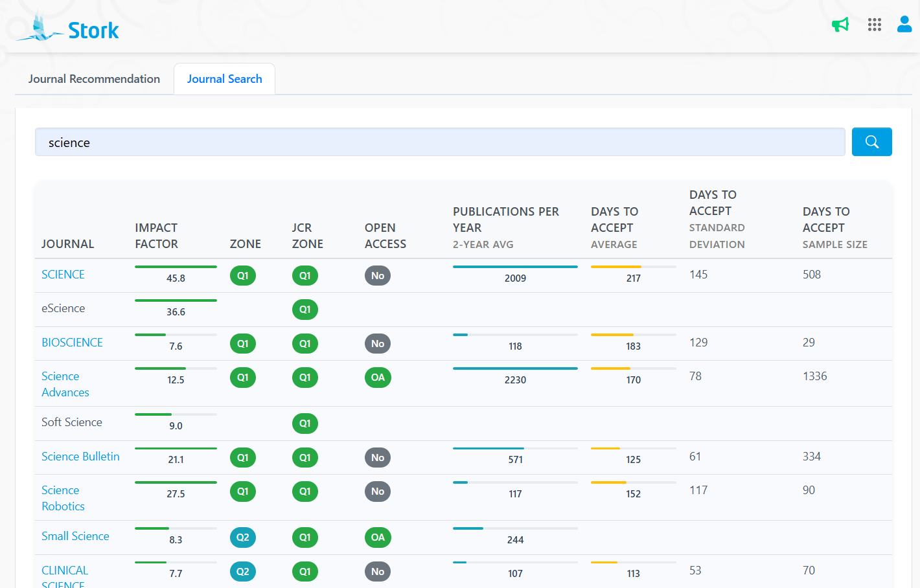Viewport: 920px width, 588px height.
Task: Click the JCR Q1 badge for eScience
Action: [x=305, y=310]
